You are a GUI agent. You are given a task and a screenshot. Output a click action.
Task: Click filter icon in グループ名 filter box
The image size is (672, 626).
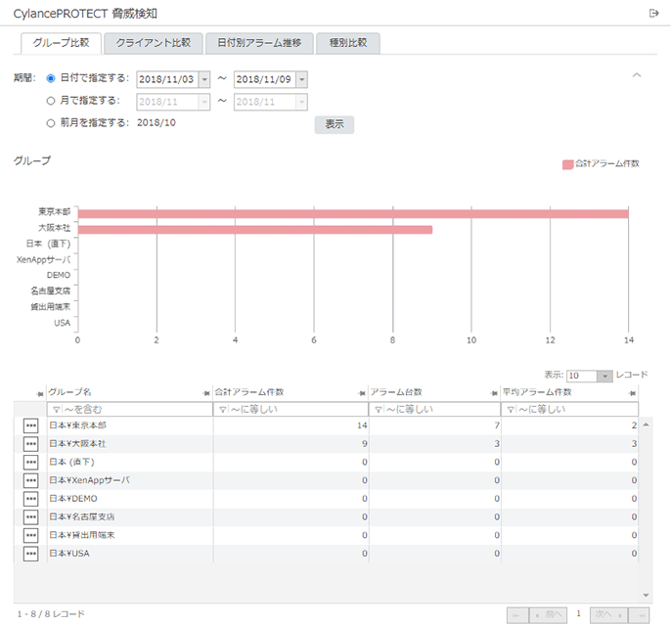(55, 410)
